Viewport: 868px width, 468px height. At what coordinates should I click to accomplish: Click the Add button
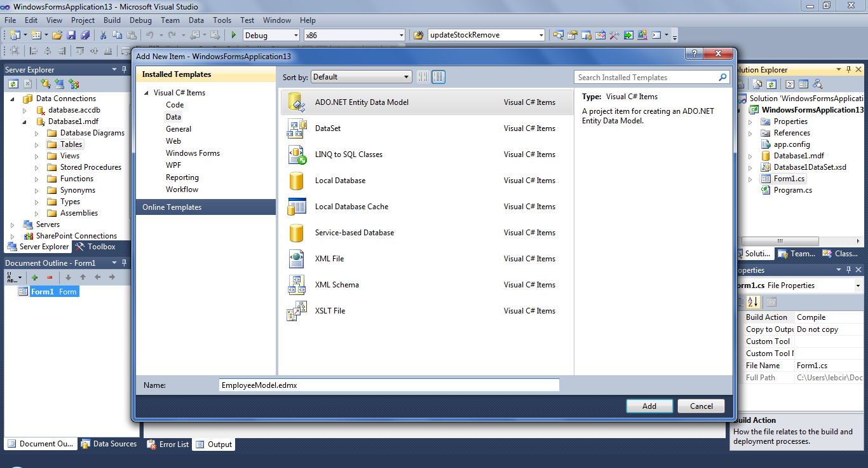(649, 406)
